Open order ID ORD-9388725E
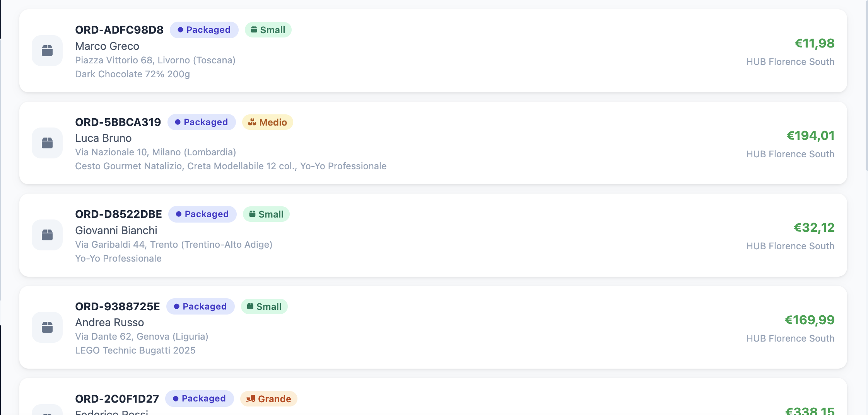Viewport: 868px width, 415px height. (118, 306)
